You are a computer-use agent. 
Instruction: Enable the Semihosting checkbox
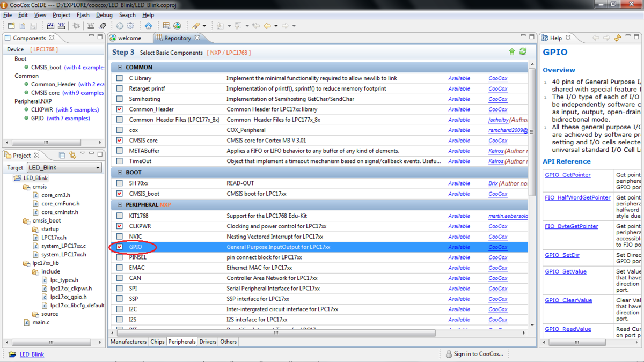coord(120,99)
